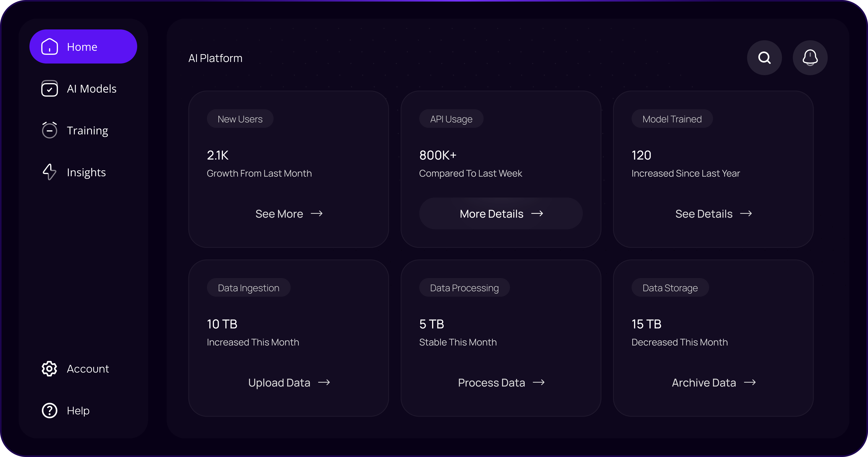
Task: Click the arrow beside Archive Data
Action: tap(750, 382)
